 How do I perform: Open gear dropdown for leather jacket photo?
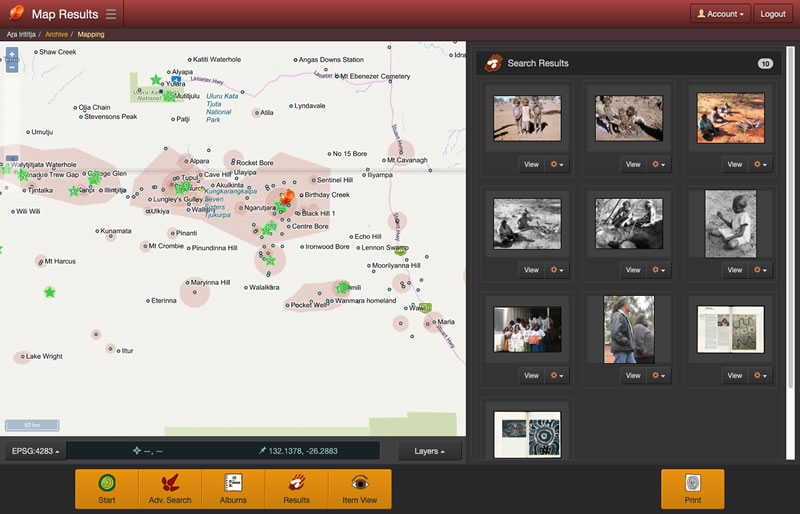(x=658, y=376)
